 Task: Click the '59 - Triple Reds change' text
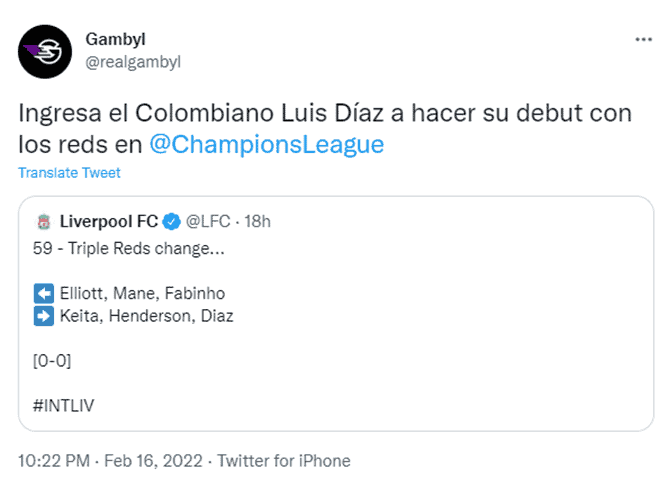click(x=129, y=248)
